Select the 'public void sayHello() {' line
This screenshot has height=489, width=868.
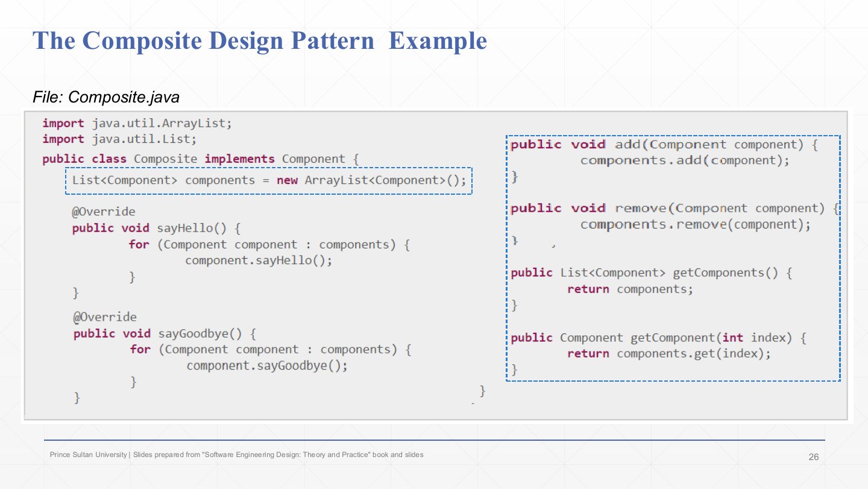tap(156, 228)
